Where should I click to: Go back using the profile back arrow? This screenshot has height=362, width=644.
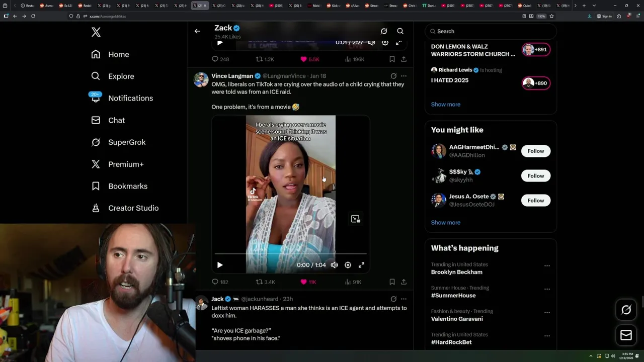click(197, 31)
